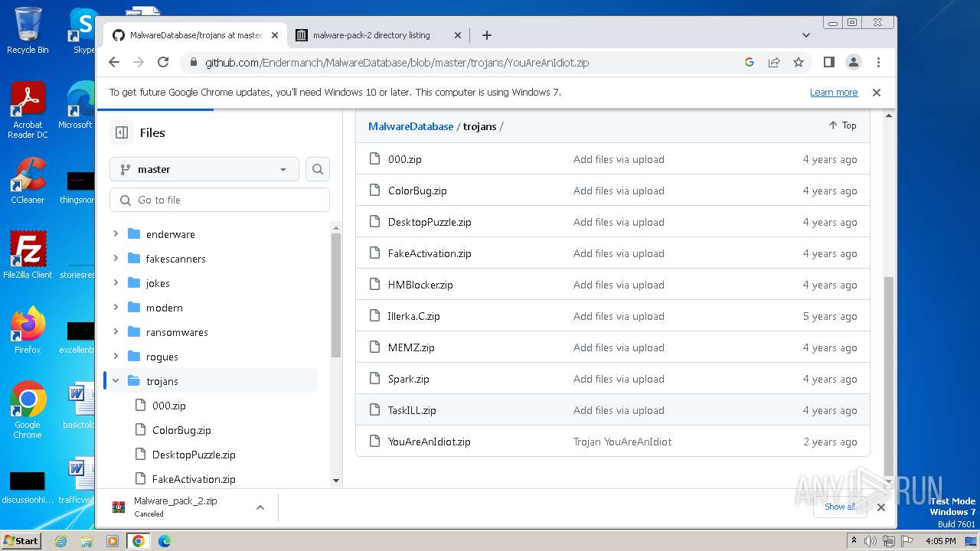This screenshot has height=551, width=980.
Task: Dismiss the Chrome update notification bar
Action: (x=877, y=92)
